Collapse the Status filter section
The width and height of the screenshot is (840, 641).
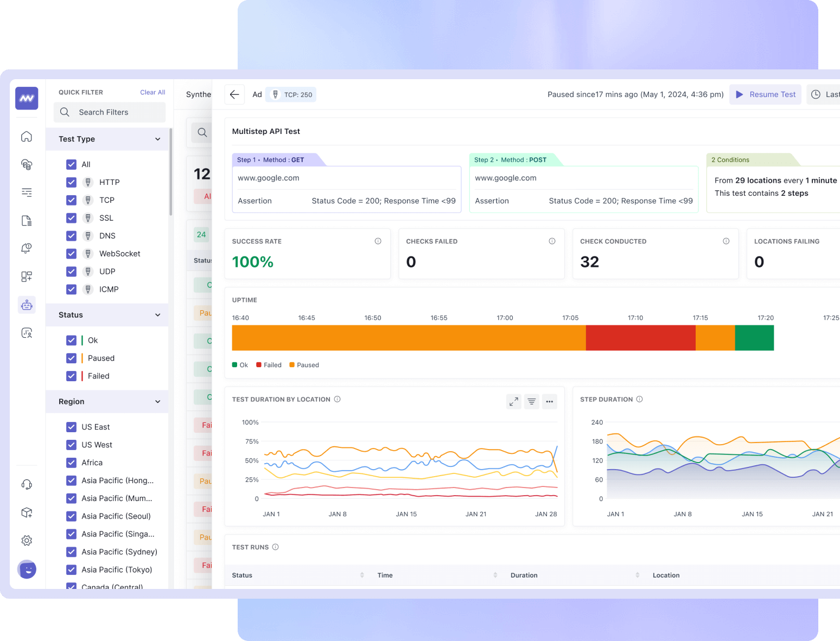tap(157, 315)
